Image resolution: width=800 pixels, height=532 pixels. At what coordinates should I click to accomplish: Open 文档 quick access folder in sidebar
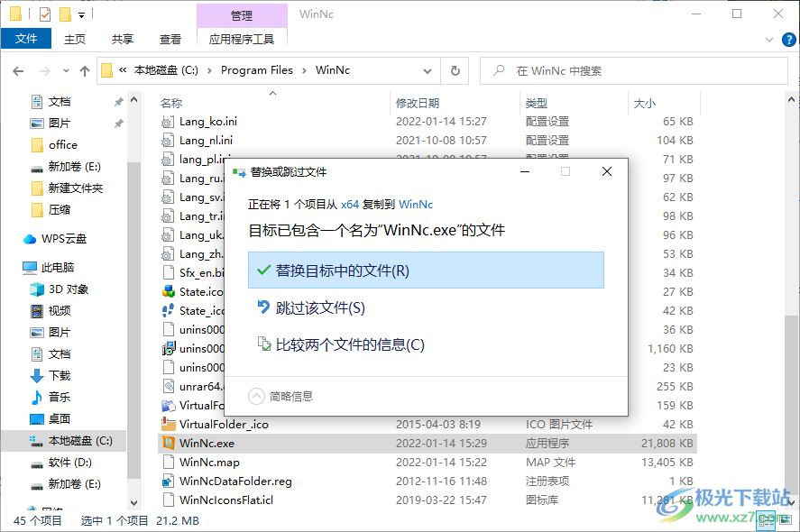[60, 102]
